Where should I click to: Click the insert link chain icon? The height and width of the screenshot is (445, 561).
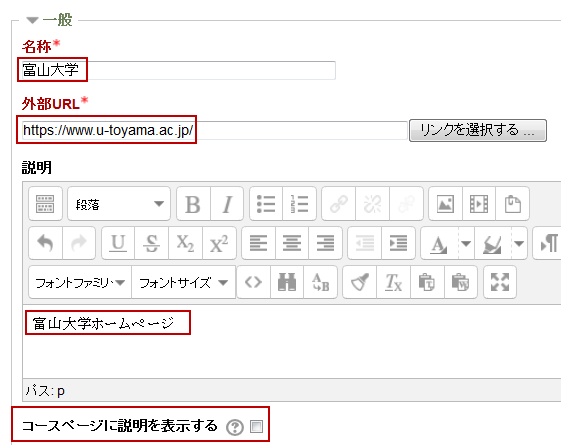click(338, 204)
